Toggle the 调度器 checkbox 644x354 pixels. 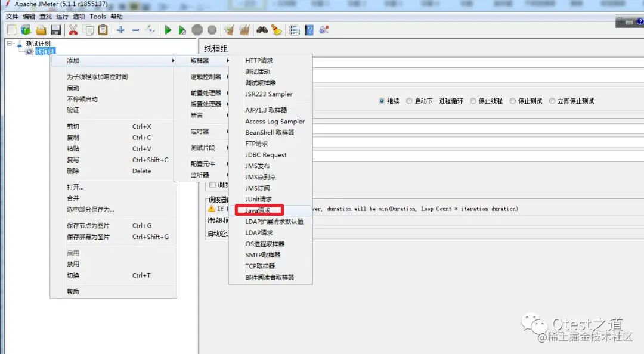coord(212,185)
